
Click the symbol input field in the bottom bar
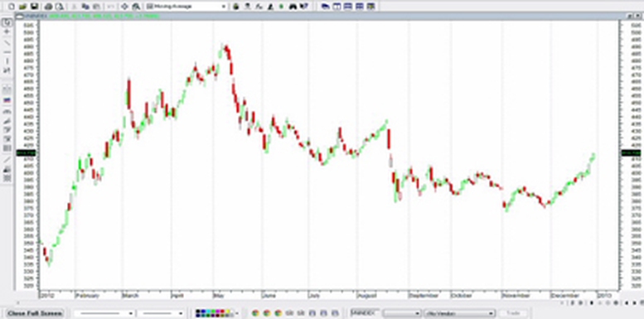pos(365,313)
